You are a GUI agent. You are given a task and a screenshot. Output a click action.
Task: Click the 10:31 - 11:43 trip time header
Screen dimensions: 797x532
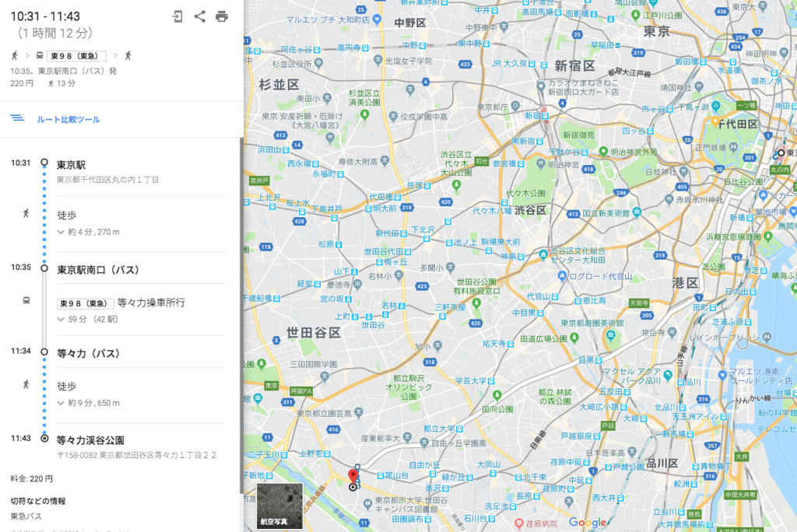point(45,16)
